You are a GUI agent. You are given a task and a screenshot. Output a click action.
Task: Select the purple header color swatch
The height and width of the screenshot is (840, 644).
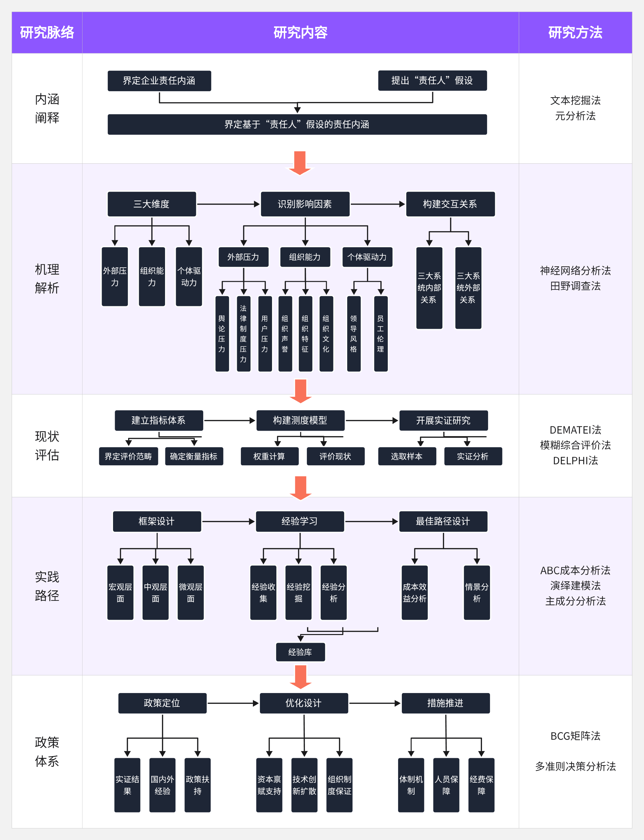(322, 20)
